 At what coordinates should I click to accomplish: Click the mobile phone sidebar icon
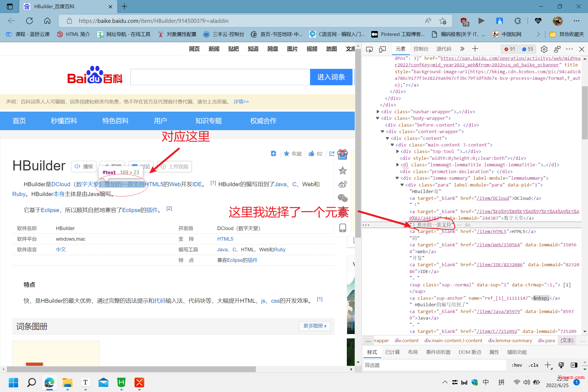pos(342,228)
